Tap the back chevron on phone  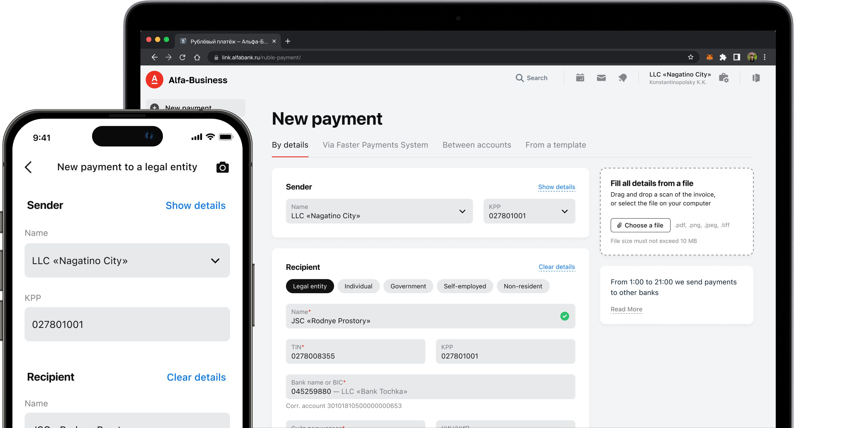[28, 167]
